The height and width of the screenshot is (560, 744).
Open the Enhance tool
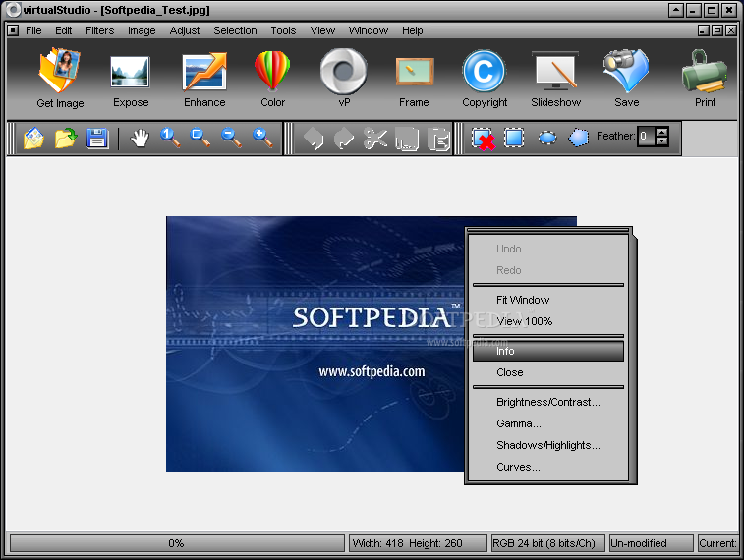pyautogui.click(x=204, y=80)
